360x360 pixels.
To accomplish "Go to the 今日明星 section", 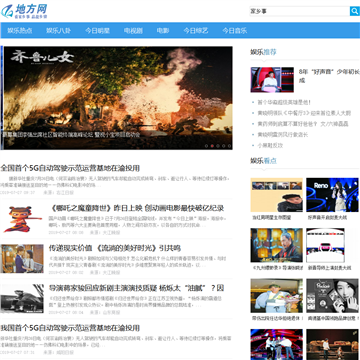I will click(x=97, y=31).
